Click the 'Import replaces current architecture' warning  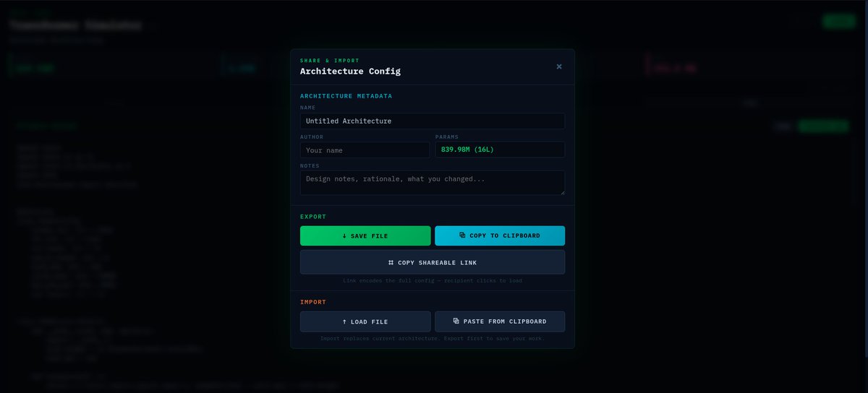click(433, 338)
